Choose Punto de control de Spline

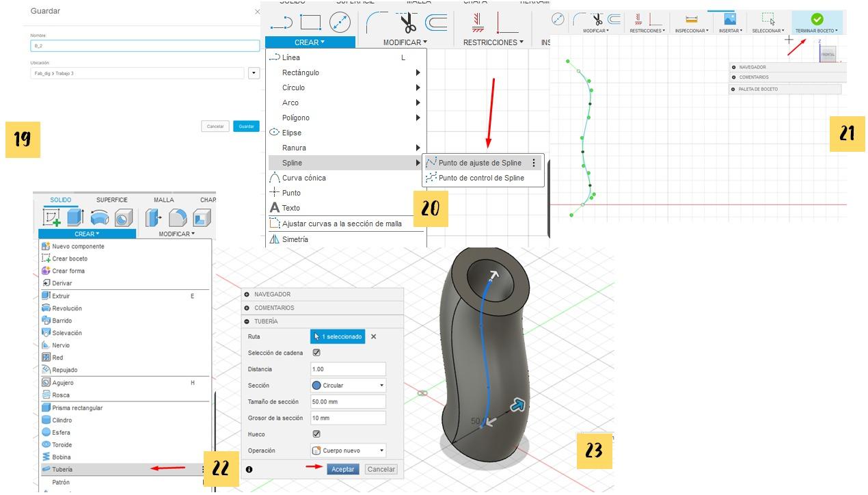click(481, 178)
